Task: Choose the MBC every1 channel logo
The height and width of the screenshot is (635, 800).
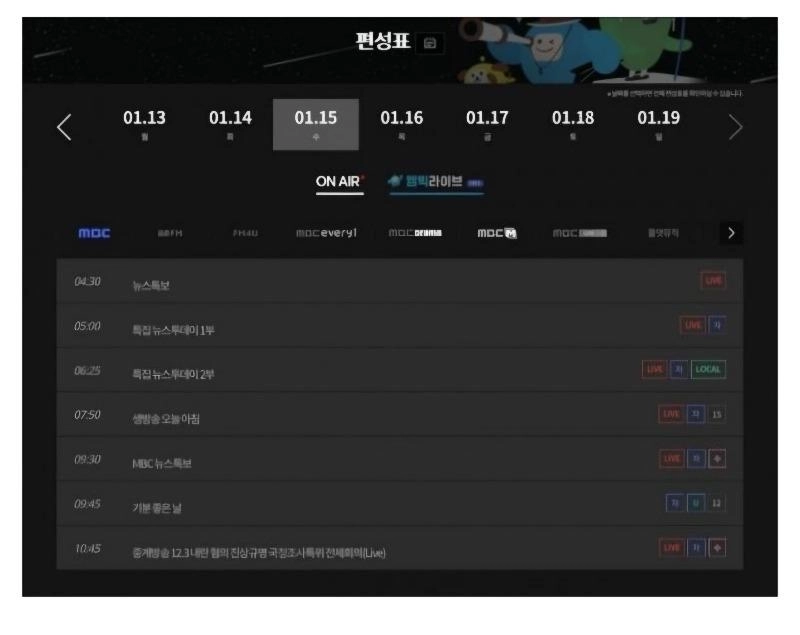Action: coord(325,233)
